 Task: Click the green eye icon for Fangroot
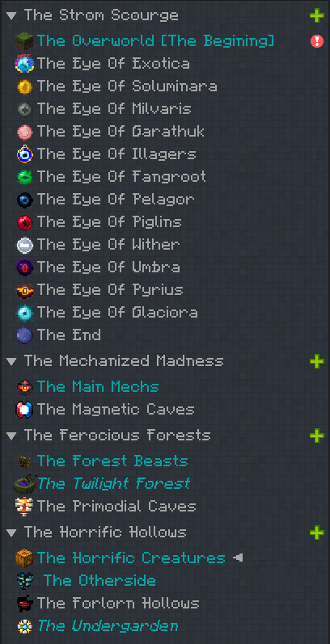click(x=24, y=177)
